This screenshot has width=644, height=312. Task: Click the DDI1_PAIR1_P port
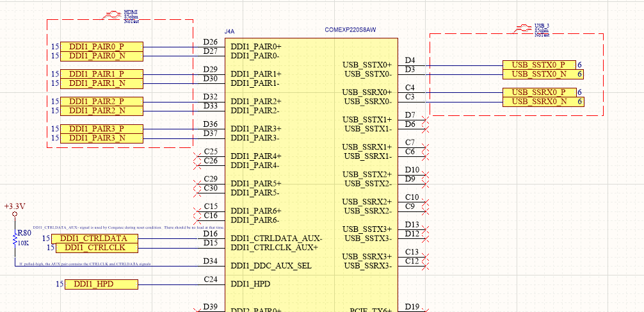pos(101,74)
